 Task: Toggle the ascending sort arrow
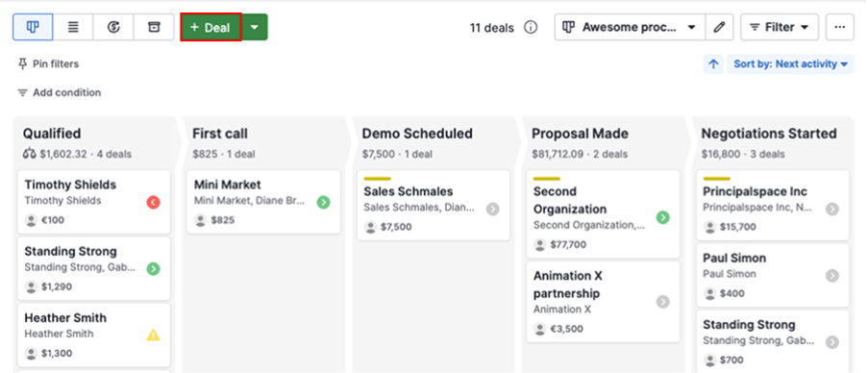(x=713, y=64)
